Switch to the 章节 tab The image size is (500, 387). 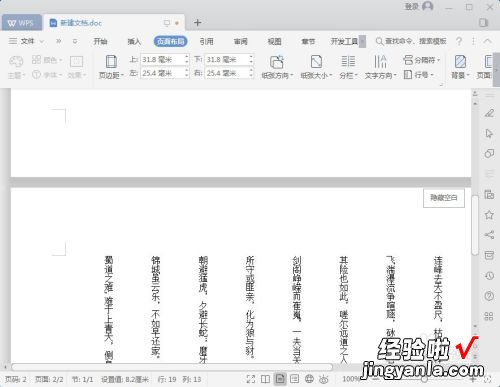coord(308,41)
